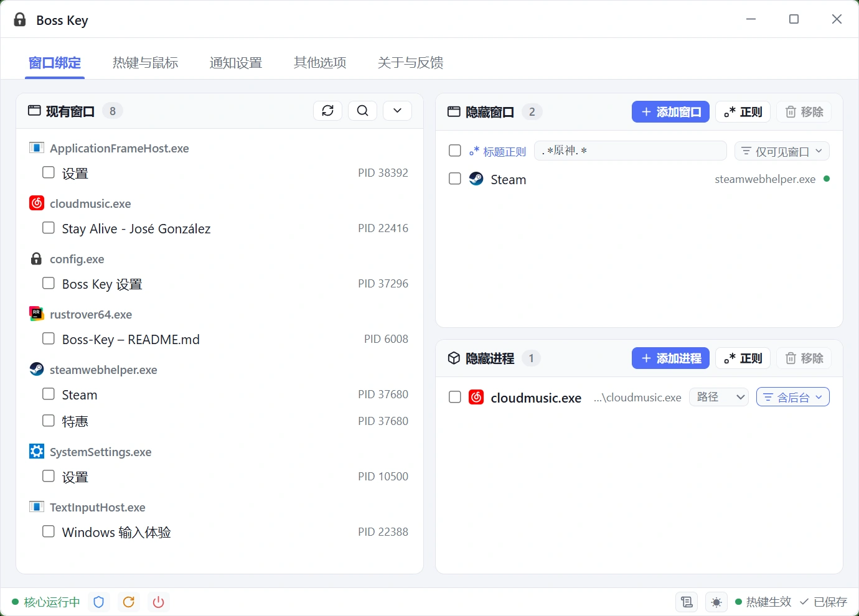Click PID 22416 in the windows list

point(383,228)
